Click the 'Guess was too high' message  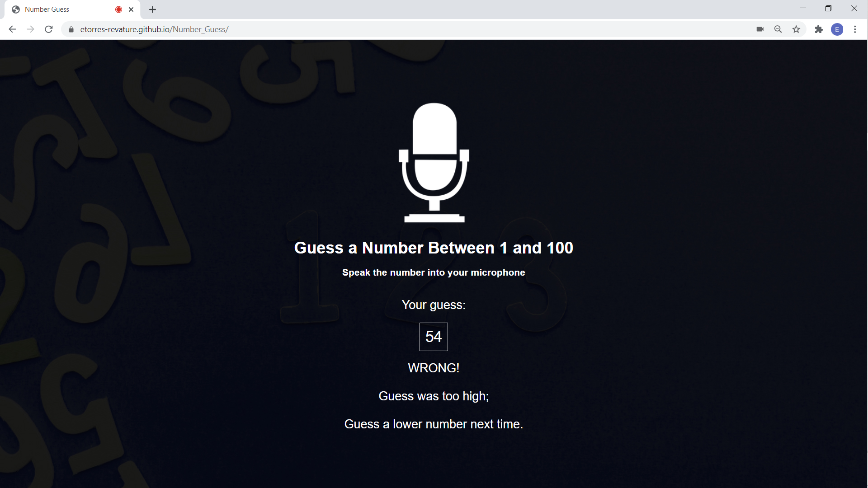(434, 396)
